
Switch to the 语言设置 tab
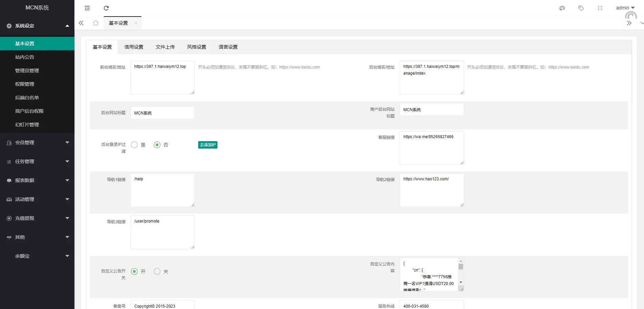pyautogui.click(x=228, y=47)
